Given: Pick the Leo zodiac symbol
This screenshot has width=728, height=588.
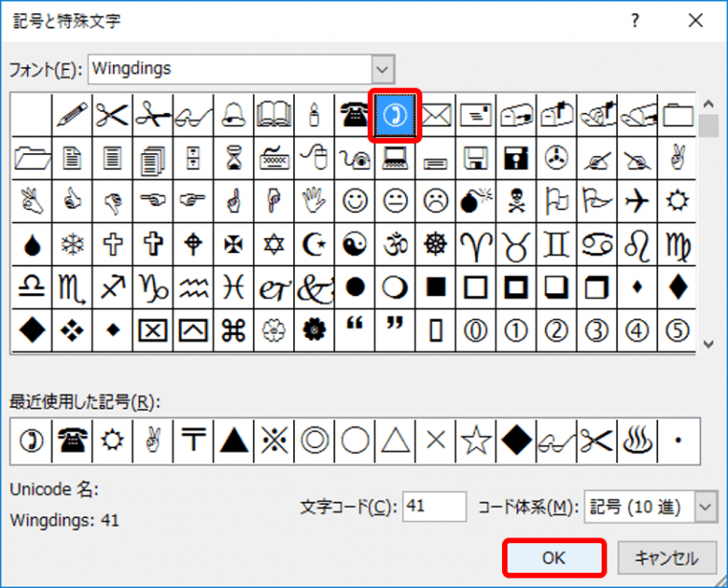Looking at the screenshot, I should pyautogui.click(x=637, y=244).
